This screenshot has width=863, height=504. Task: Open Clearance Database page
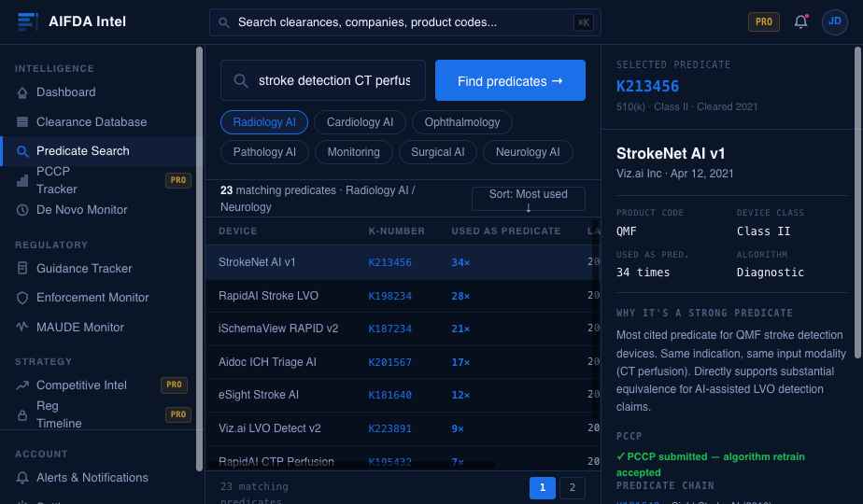click(98, 121)
